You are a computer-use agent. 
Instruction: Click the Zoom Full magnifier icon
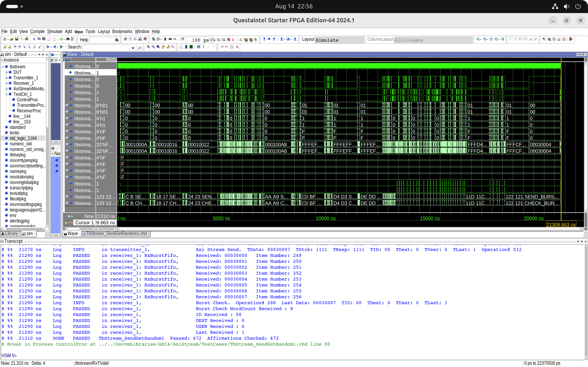coord(158,47)
